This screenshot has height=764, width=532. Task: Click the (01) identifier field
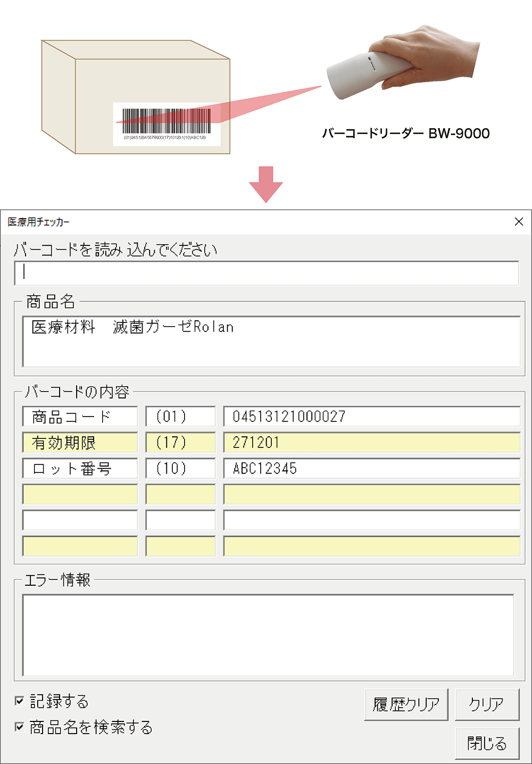click(180, 417)
